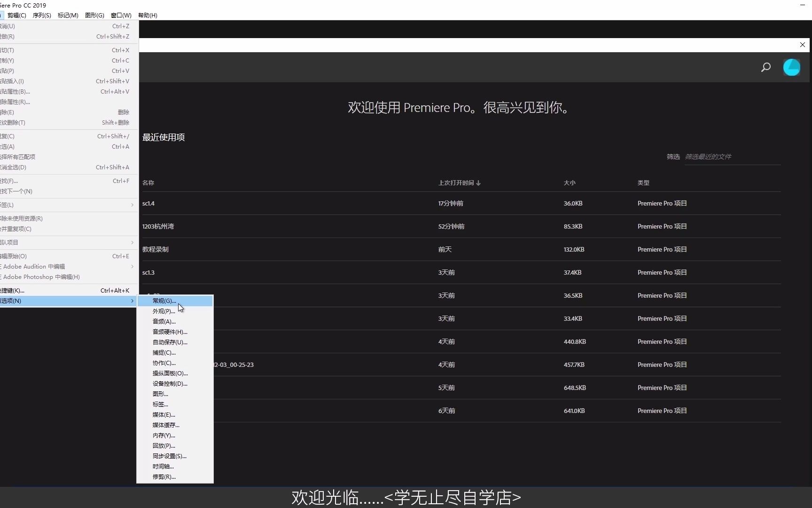Expand Adobe Audition 中编辑 submenu arrow
812x508 pixels.
[133, 266]
